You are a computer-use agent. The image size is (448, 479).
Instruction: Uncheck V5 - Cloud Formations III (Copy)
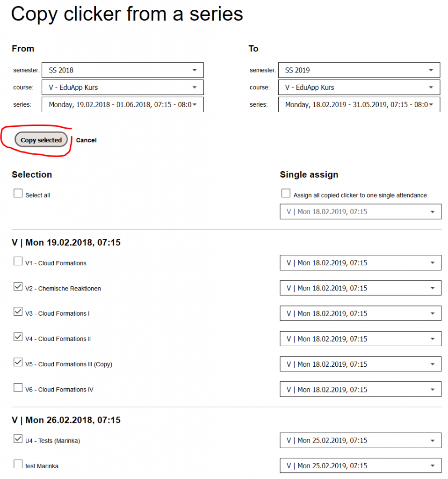tap(18, 363)
